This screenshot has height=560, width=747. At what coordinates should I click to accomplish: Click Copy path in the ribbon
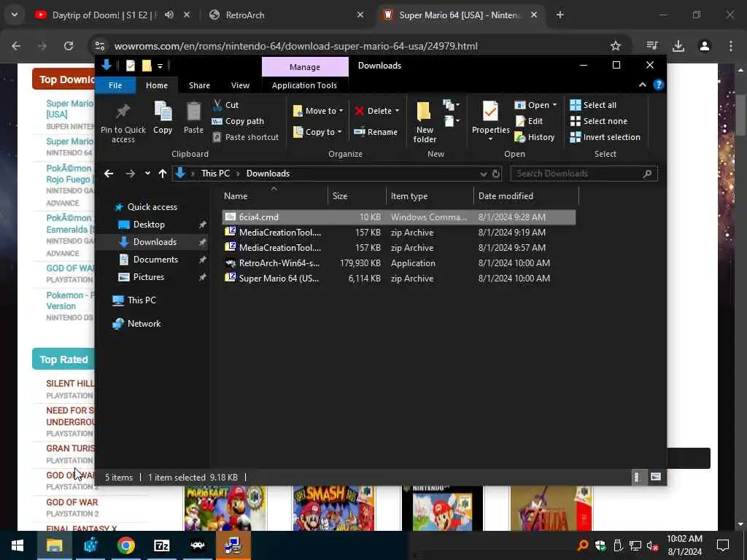[x=238, y=121]
